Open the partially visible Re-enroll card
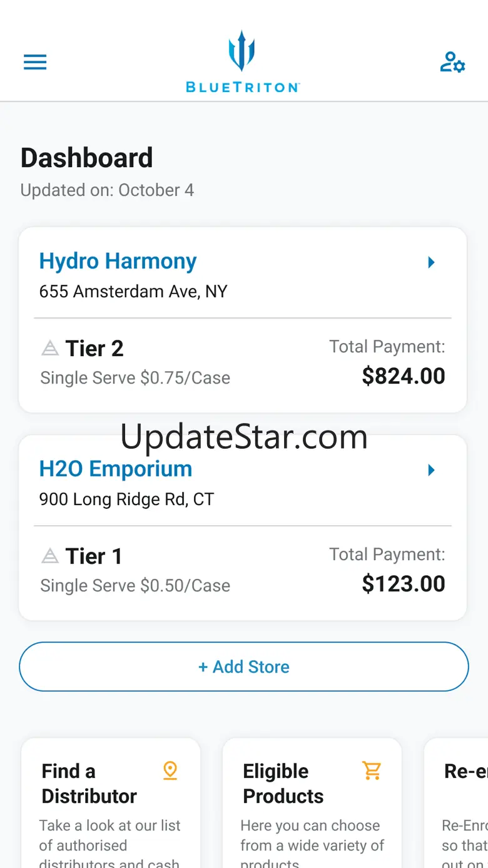The height and width of the screenshot is (868, 488). point(456,804)
